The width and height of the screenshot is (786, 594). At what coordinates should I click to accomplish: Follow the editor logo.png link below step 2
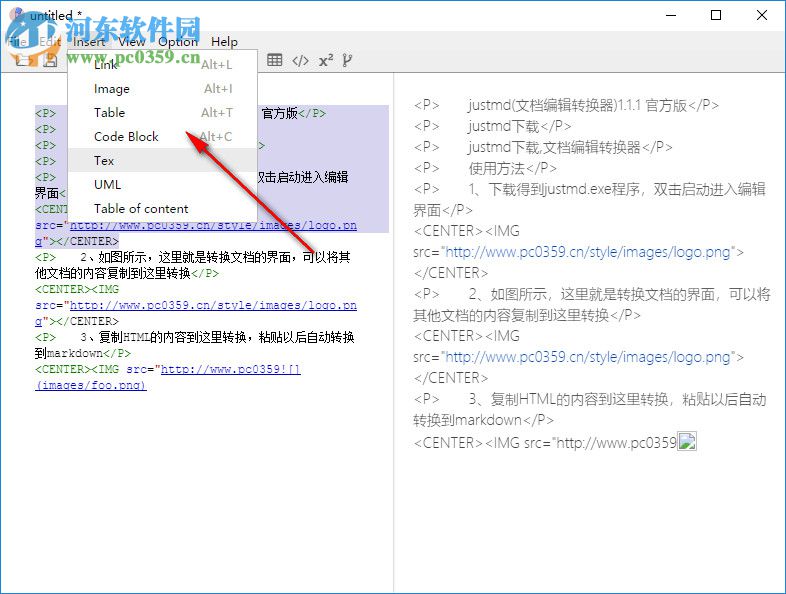click(x=213, y=305)
